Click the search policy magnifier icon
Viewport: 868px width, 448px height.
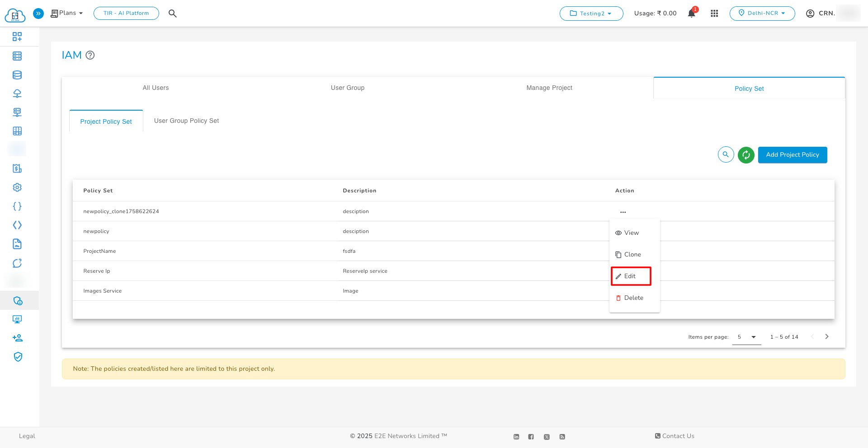coord(726,155)
